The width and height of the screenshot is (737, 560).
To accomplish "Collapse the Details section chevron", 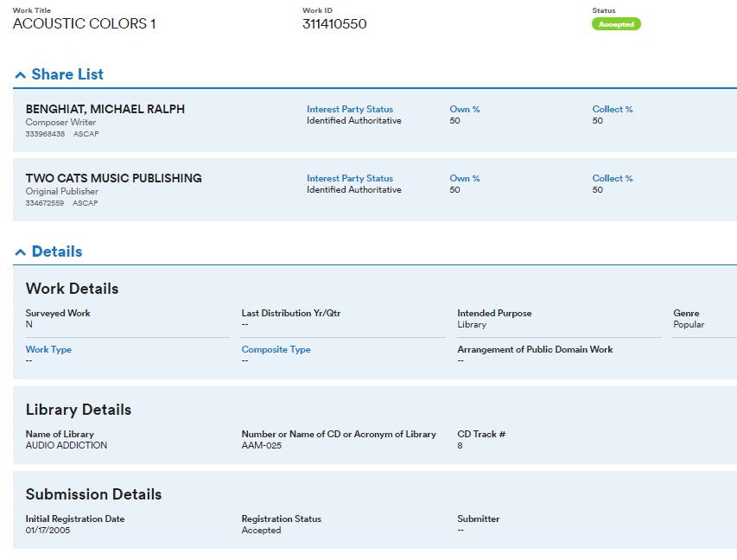I will (x=20, y=252).
